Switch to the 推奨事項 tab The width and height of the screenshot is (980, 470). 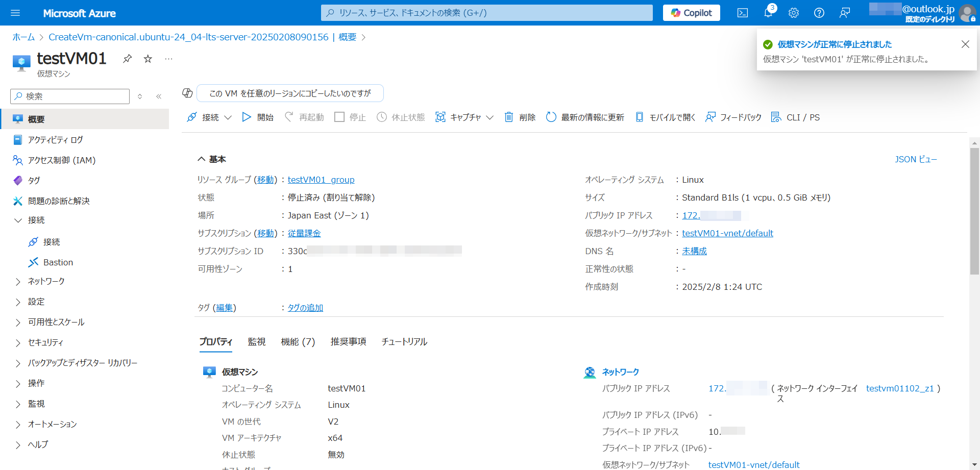click(x=348, y=341)
